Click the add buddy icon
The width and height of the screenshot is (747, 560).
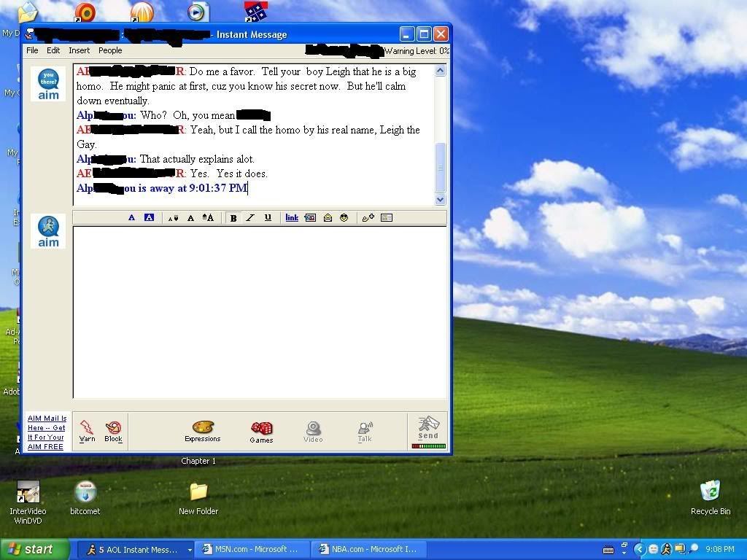click(368, 217)
